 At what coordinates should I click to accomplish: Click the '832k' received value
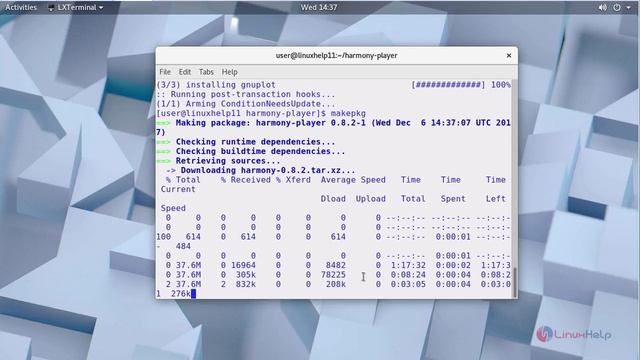click(246, 284)
